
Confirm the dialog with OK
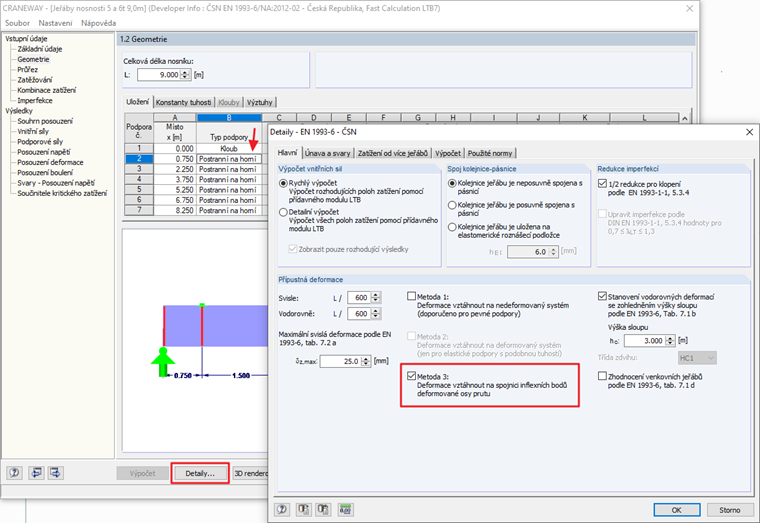click(677, 510)
